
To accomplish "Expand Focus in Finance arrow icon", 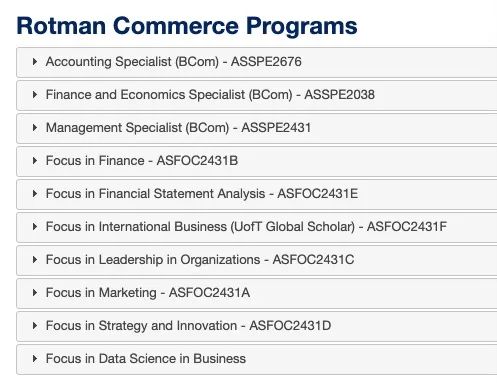I will [x=35, y=161].
